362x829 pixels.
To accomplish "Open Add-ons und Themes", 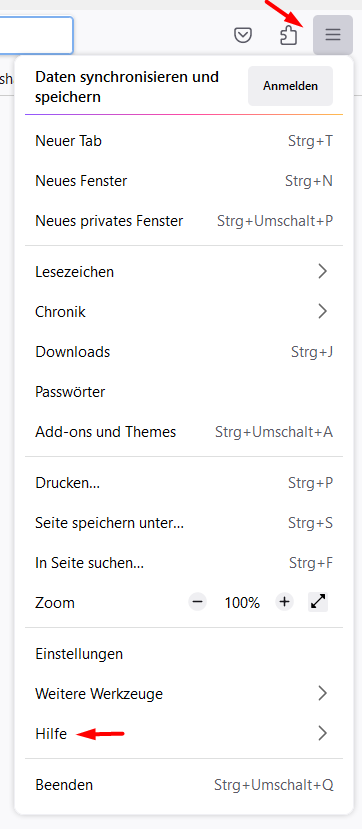I will 184,431.
